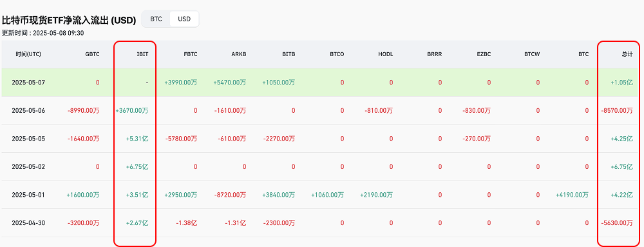This screenshot has height=247, width=644.
Task: Click the FBTC column header
Action: point(190,54)
